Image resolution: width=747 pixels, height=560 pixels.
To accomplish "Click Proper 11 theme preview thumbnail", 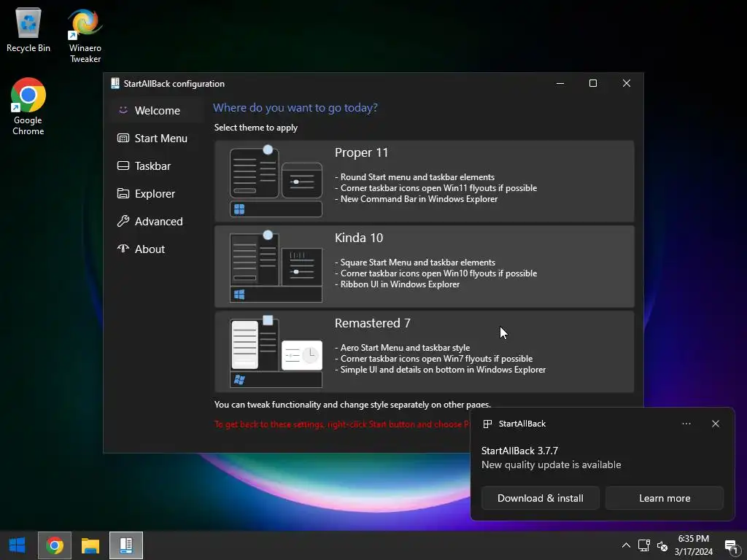I will [276, 181].
